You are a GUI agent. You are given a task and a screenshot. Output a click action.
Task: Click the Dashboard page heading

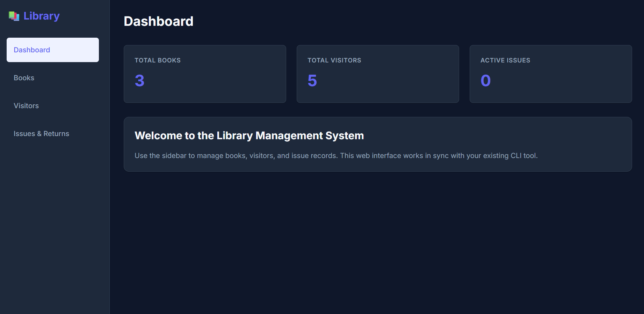[x=159, y=21]
